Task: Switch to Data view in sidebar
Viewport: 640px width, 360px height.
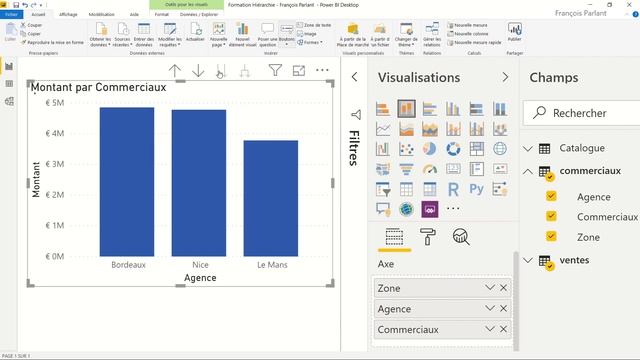Action: pyautogui.click(x=9, y=84)
